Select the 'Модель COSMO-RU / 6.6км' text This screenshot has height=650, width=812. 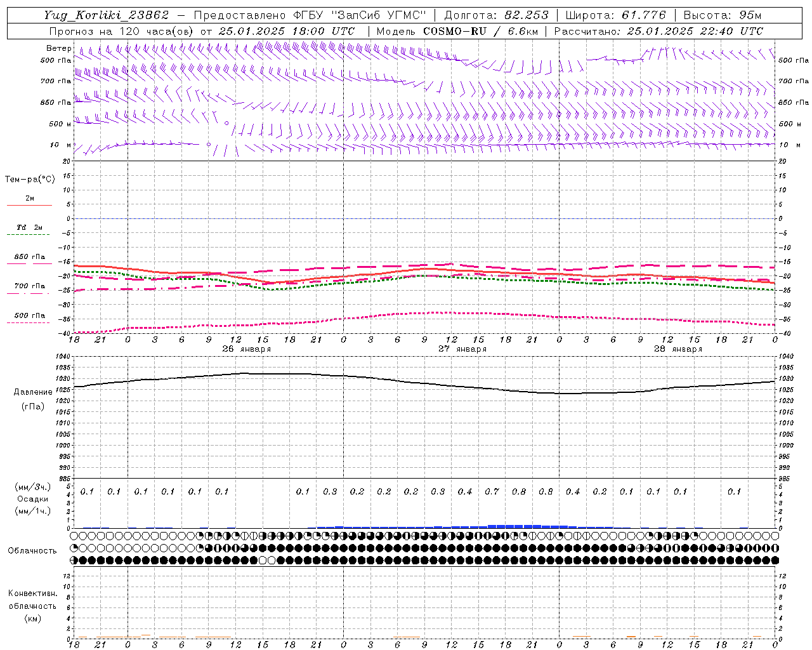coord(457,31)
